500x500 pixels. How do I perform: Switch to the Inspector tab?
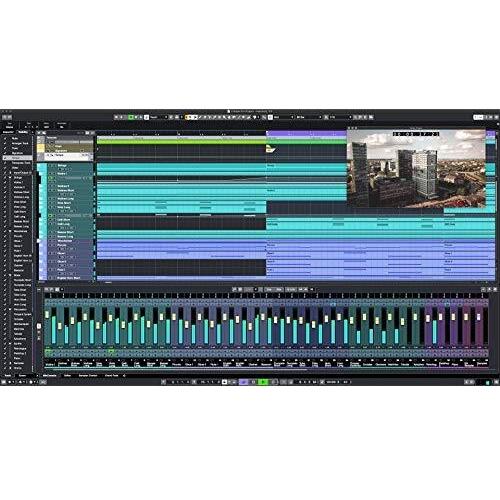[8, 132]
